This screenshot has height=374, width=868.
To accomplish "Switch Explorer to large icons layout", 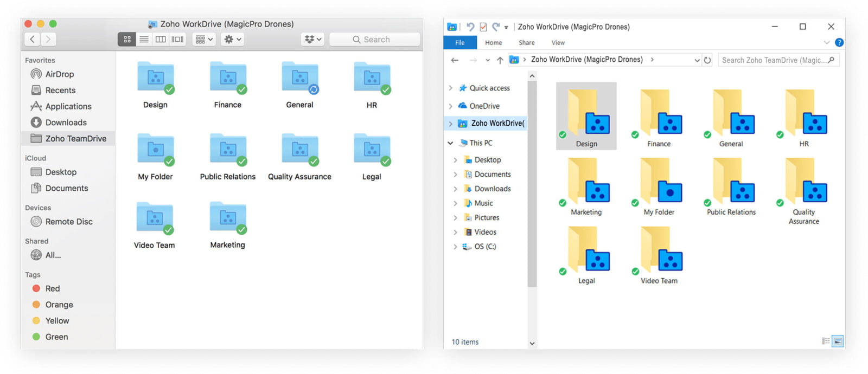I will 838,341.
